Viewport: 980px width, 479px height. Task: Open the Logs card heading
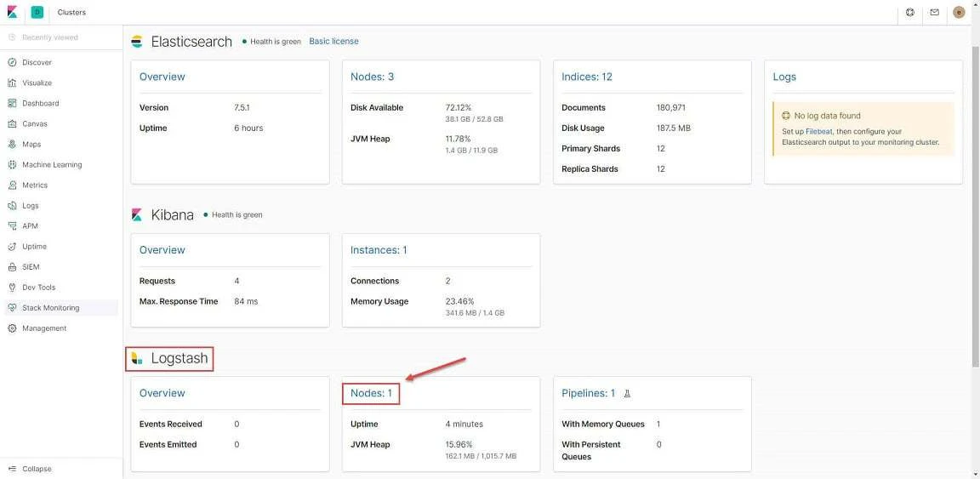pos(784,77)
